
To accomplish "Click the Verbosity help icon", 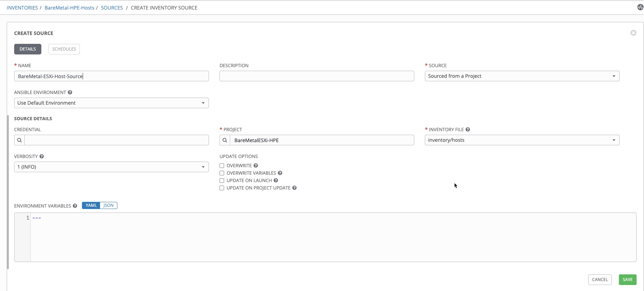I will click(x=42, y=156).
